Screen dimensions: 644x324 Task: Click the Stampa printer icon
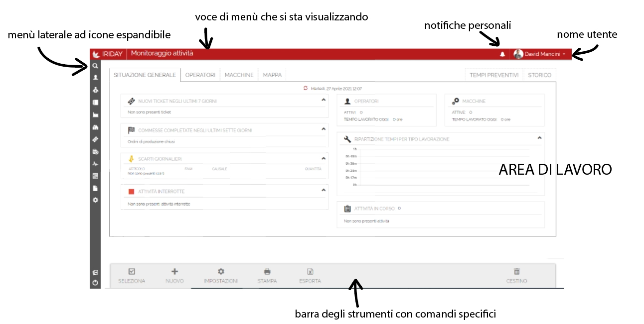(x=267, y=272)
